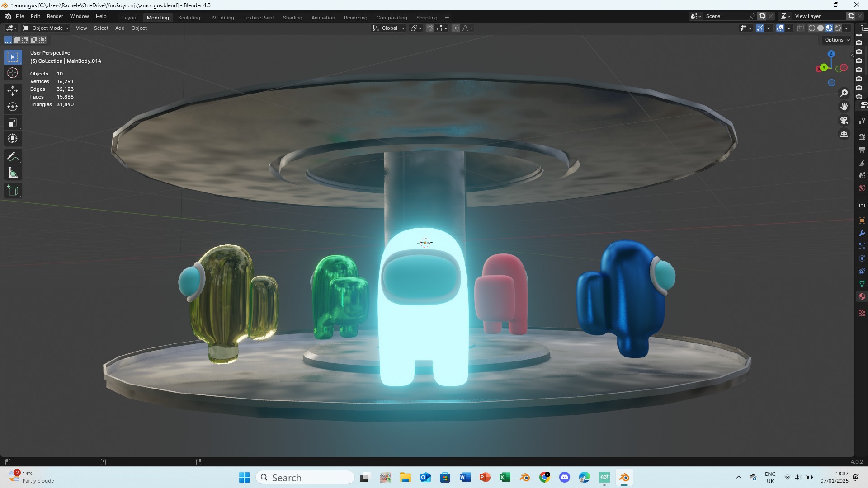Viewport: 868px width, 488px height.
Task: Open the Object Mode dropdown
Action: (x=46, y=28)
